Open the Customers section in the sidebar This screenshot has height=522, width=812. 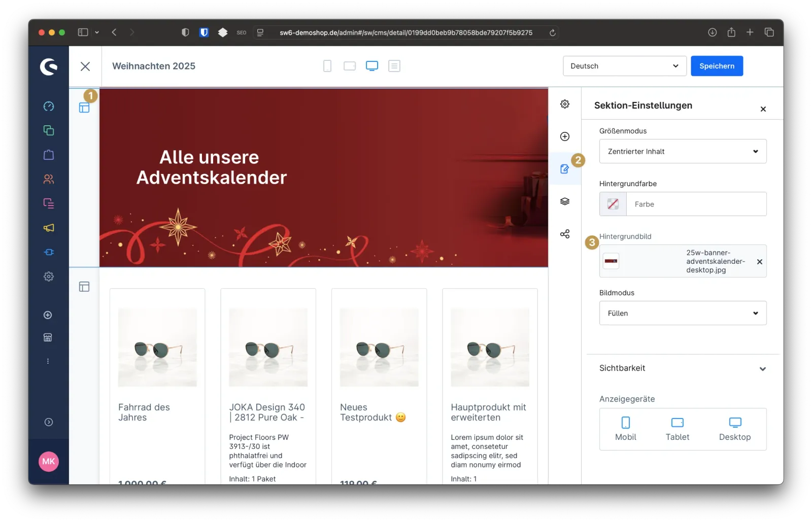48,179
